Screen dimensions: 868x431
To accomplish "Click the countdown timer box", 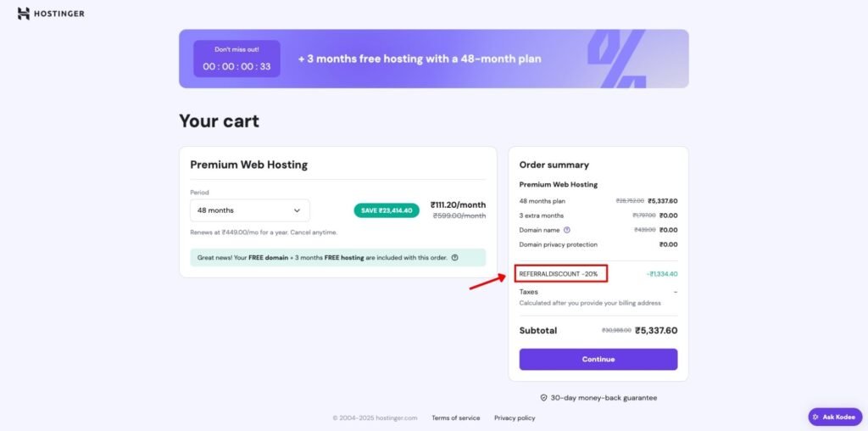I will pyautogui.click(x=237, y=59).
